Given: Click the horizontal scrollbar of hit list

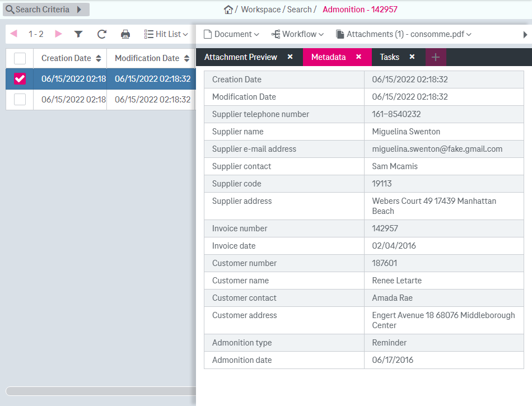Looking at the screenshot, I should click(x=101, y=391).
